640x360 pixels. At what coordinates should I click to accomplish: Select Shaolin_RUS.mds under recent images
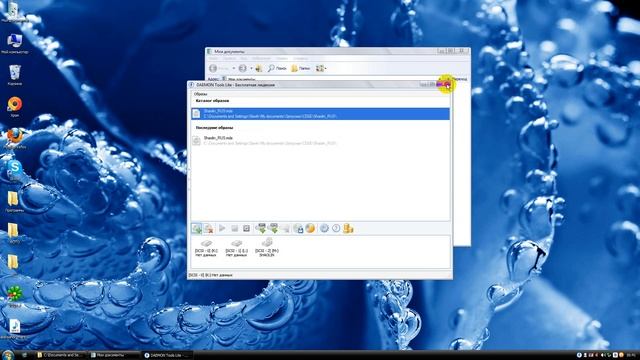pyautogui.click(x=320, y=141)
